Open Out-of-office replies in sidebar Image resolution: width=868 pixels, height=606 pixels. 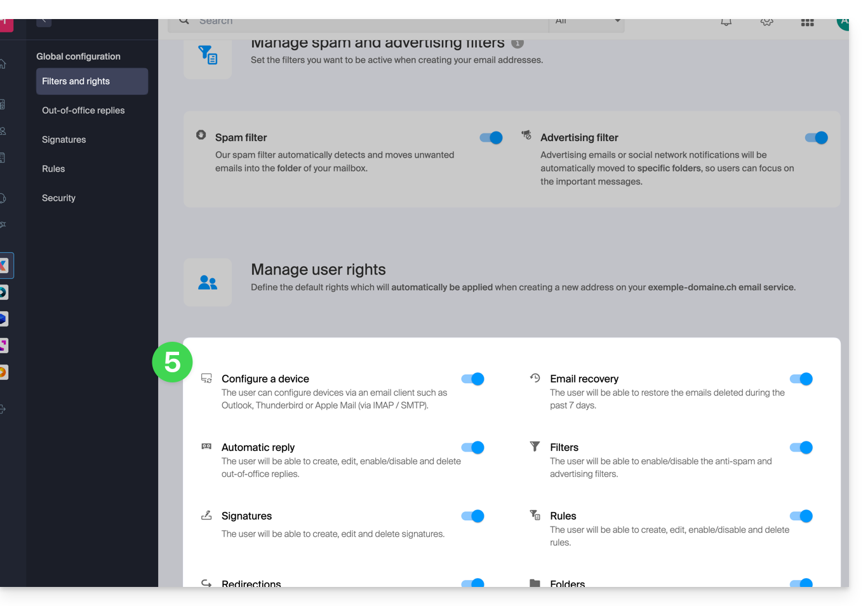(x=83, y=111)
